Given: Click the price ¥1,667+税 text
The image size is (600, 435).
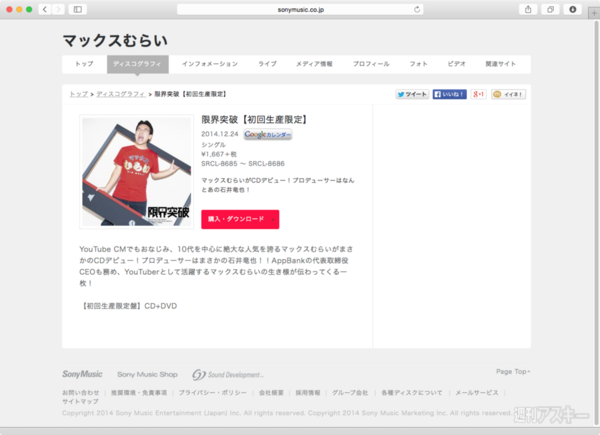Looking at the screenshot, I should tap(219, 154).
